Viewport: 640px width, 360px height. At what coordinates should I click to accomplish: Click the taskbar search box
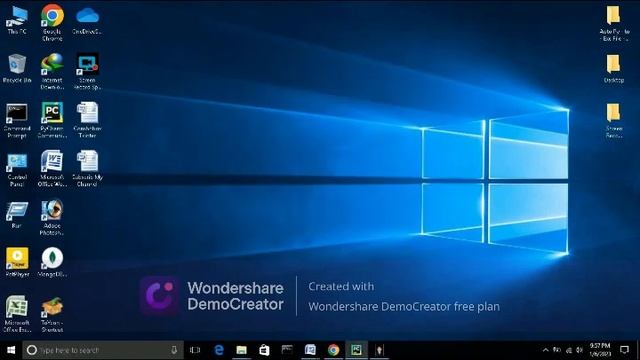[103, 350]
